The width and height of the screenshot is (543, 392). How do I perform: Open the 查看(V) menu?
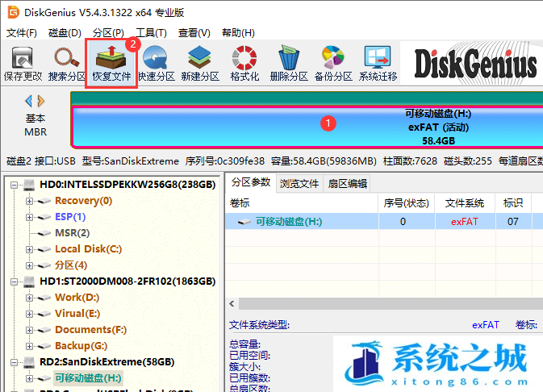194,33
